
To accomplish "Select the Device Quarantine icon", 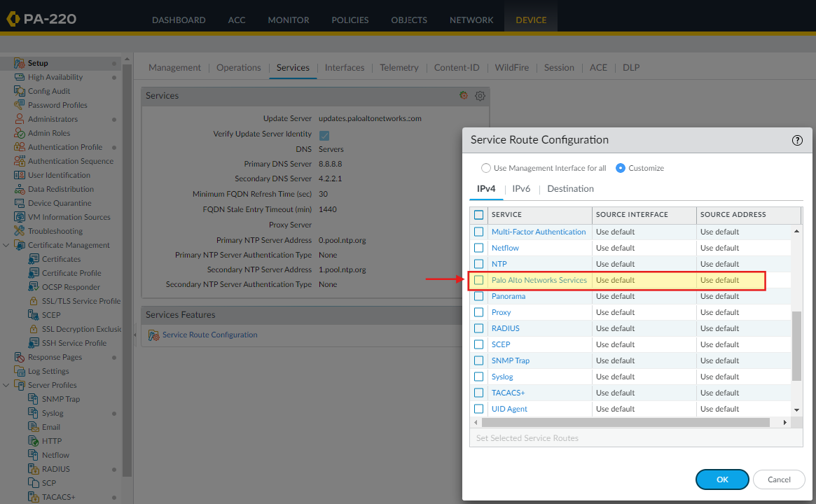I will tap(21, 202).
